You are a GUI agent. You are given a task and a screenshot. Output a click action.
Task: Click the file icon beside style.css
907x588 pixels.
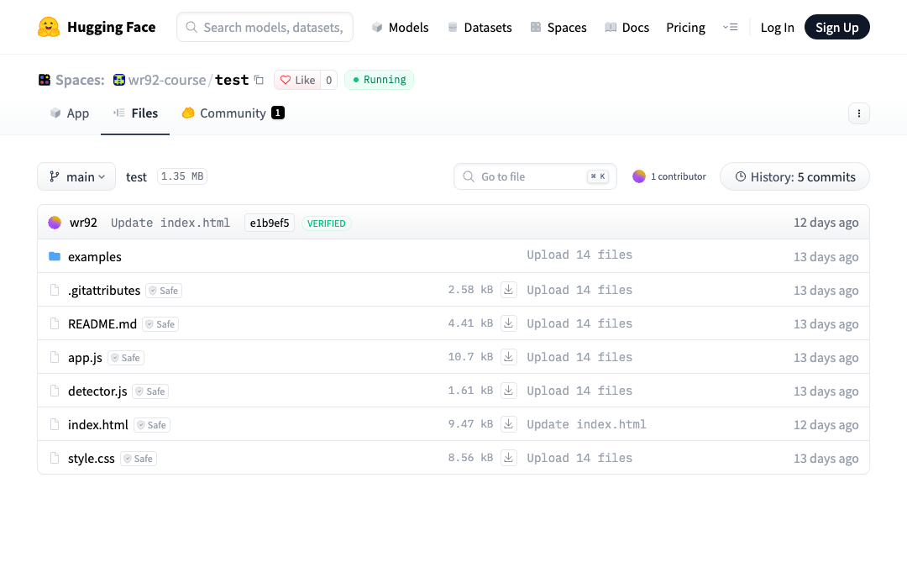point(55,458)
